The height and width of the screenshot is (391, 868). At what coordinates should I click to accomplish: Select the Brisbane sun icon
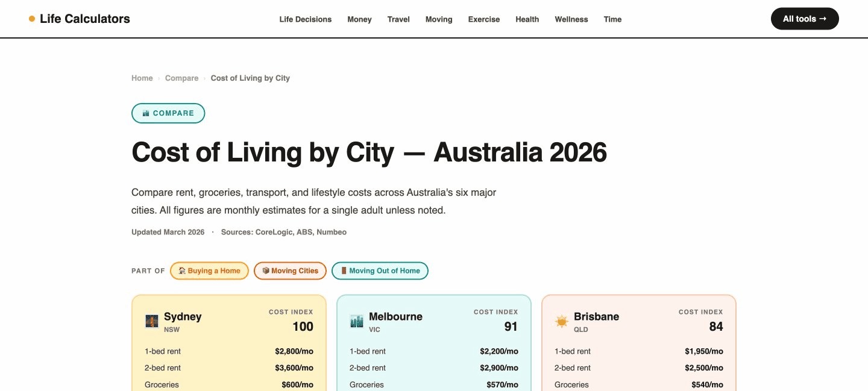point(561,321)
